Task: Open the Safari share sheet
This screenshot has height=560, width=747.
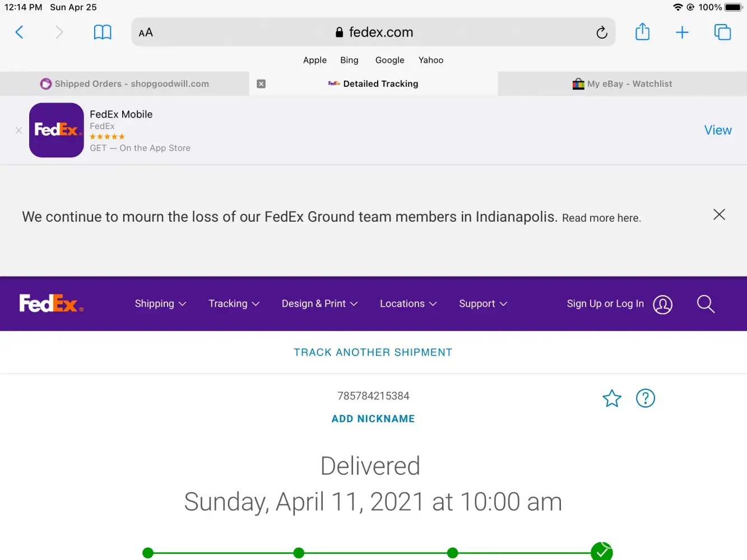Action: (x=642, y=32)
